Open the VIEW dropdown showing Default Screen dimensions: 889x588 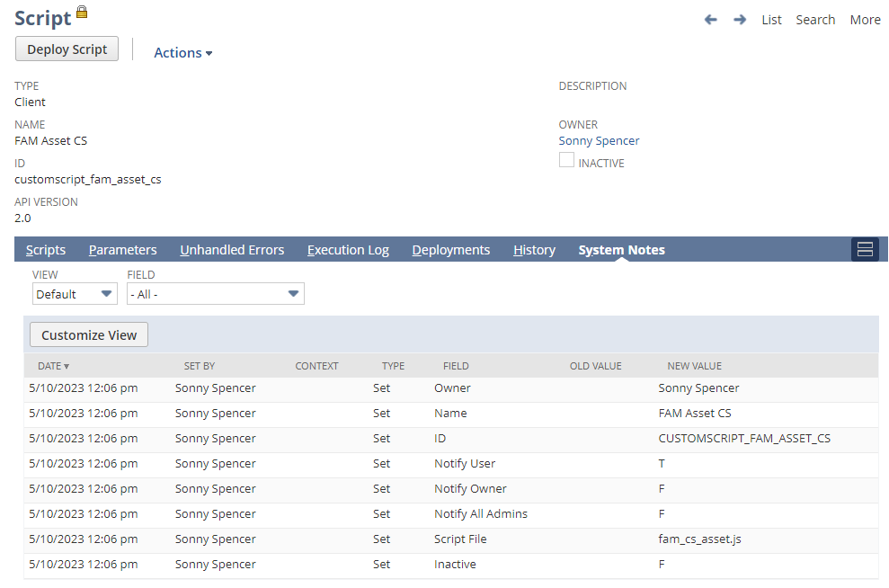[75, 293]
